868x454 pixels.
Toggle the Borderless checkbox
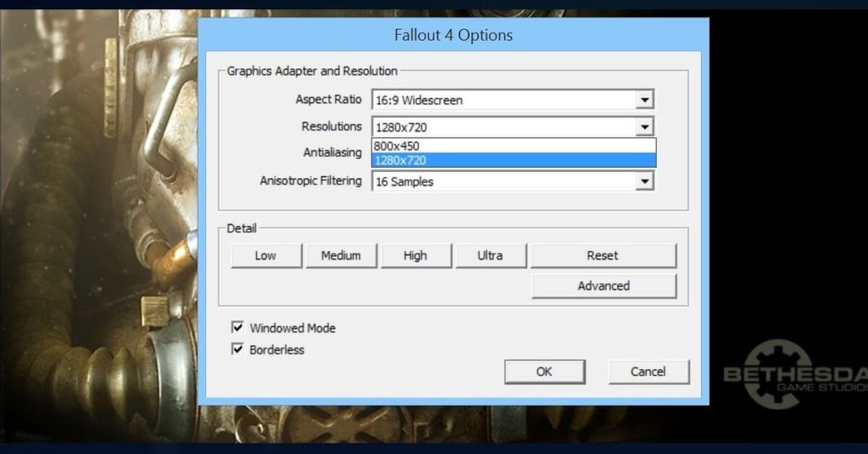(x=238, y=349)
